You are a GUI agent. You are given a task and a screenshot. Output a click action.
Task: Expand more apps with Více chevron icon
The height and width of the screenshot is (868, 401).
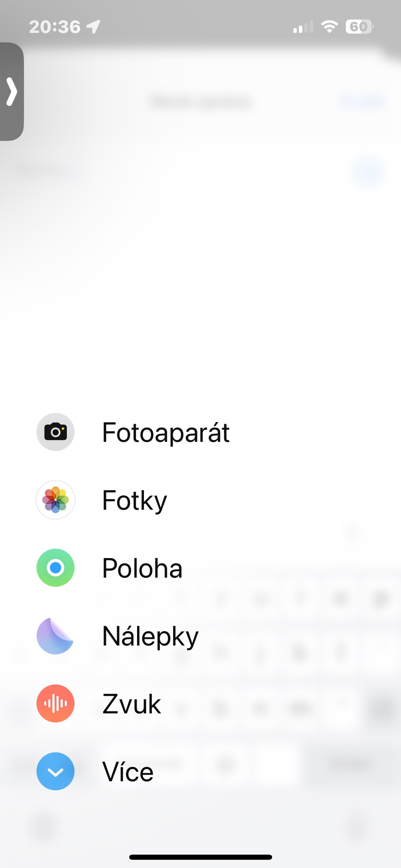56,771
